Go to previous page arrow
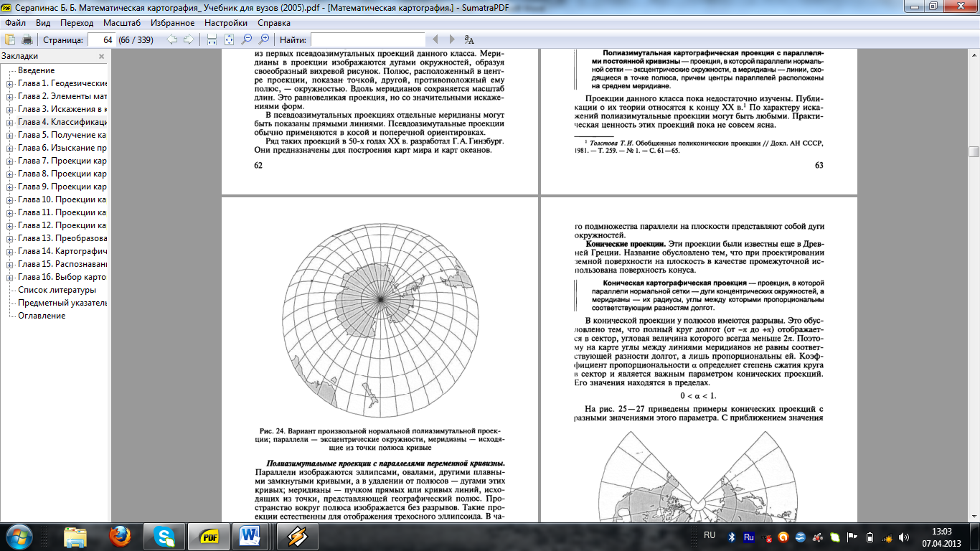 (172, 39)
